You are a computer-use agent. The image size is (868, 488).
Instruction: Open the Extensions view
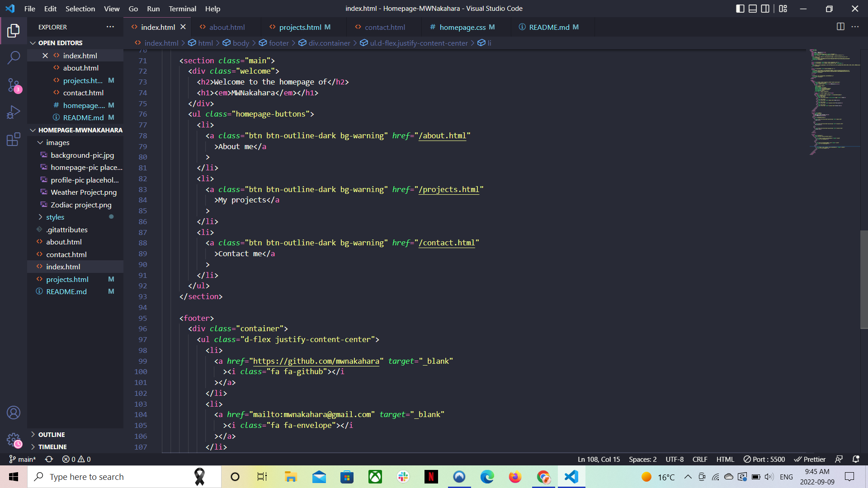tap(14, 139)
